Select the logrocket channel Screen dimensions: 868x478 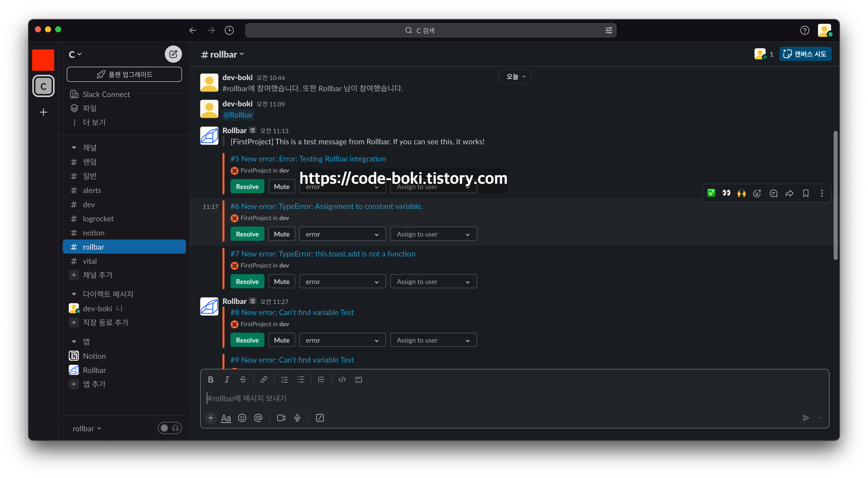[x=98, y=219]
